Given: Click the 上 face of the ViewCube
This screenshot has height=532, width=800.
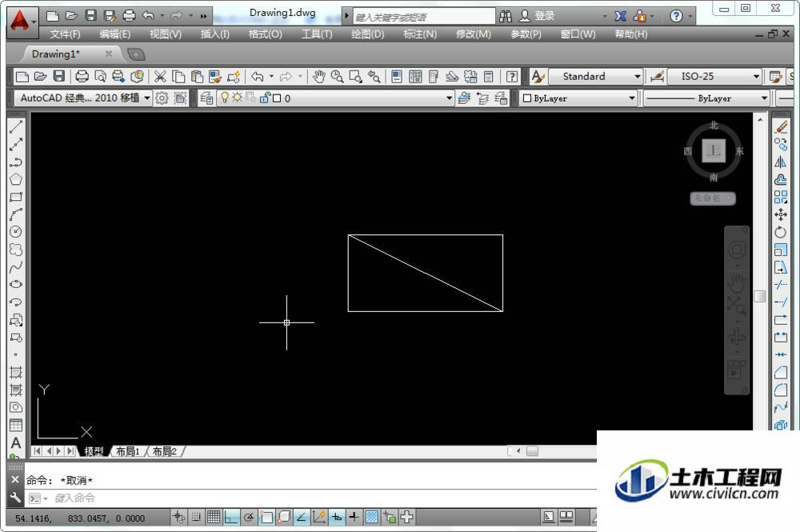Looking at the screenshot, I should [x=714, y=150].
